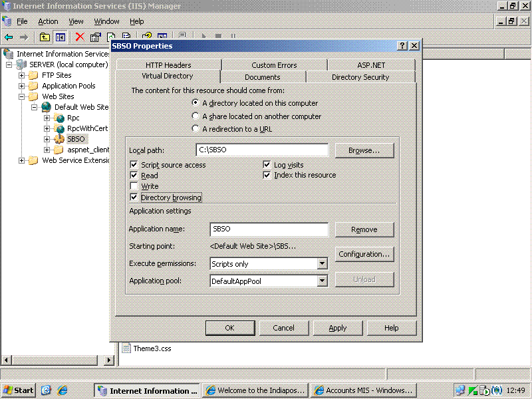
Task: Open the Action menu
Action: pos(48,21)
